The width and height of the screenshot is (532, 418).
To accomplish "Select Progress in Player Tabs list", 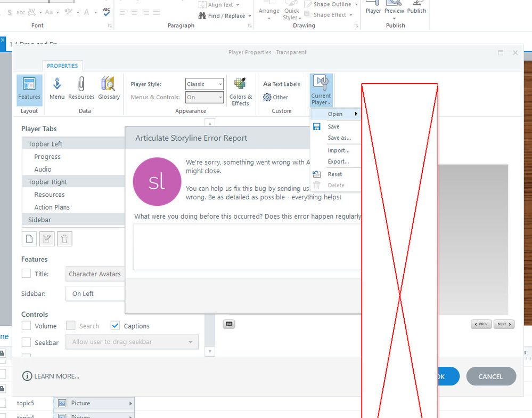I will [x=73, y=157].
